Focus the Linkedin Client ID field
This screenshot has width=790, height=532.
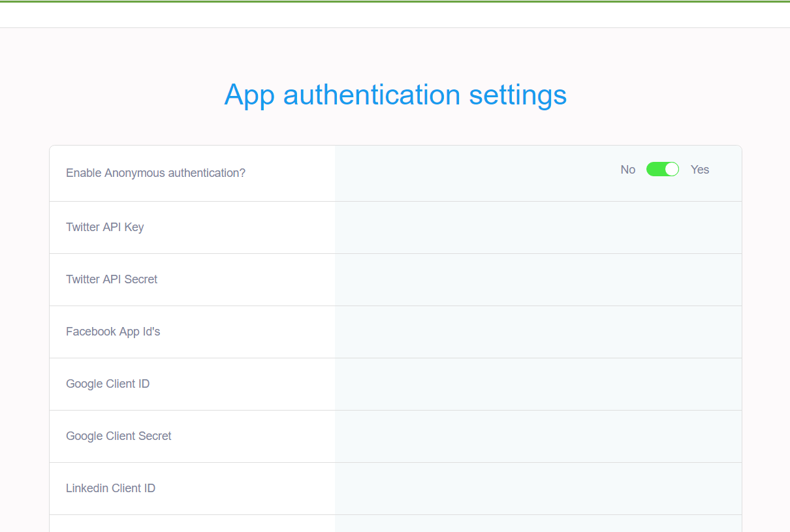[x=538, y=489]
